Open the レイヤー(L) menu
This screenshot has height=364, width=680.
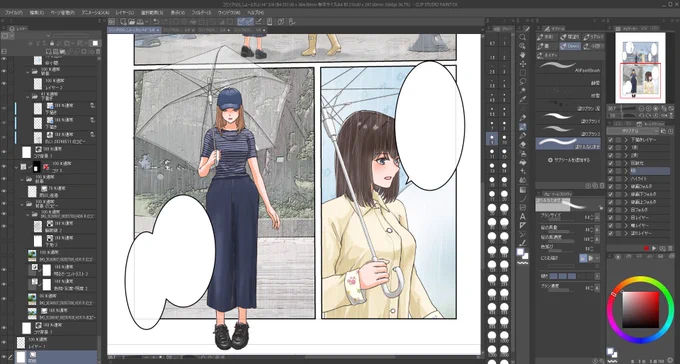(x=124, y=13)
